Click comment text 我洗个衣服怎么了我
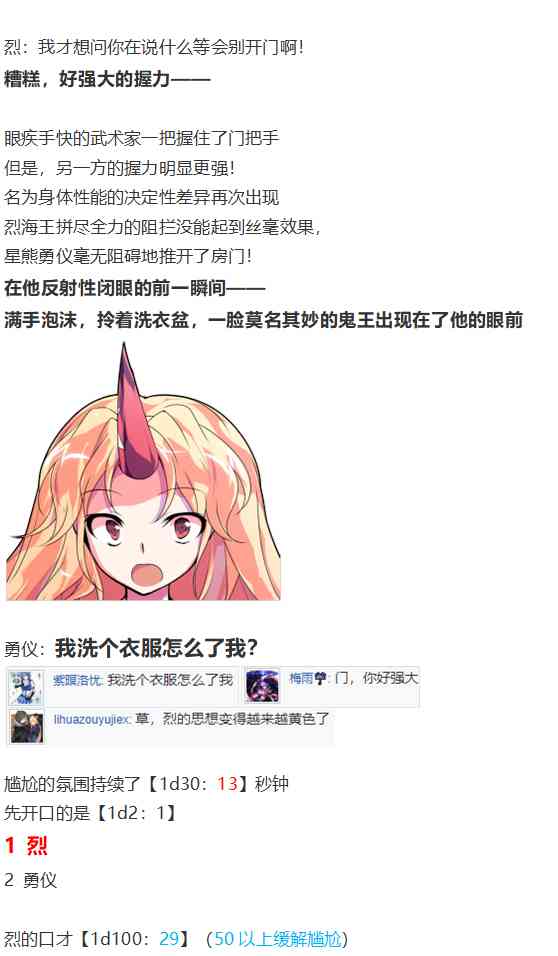 point(170,680)
